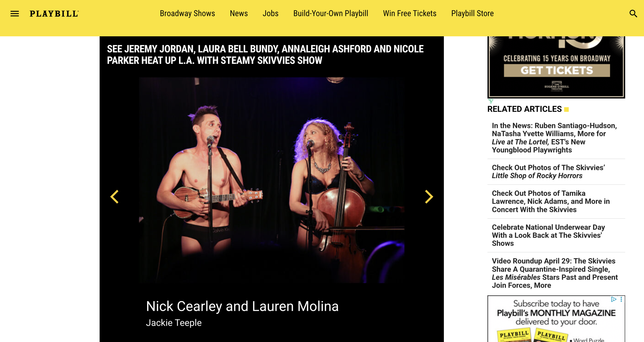Viewport: 644px width, 342px height.
Task: Click the Playbill logo
Action: click(54, 14)
